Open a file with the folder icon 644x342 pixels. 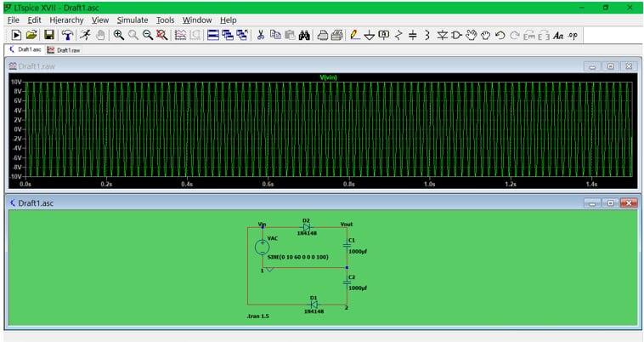point(31,36)
